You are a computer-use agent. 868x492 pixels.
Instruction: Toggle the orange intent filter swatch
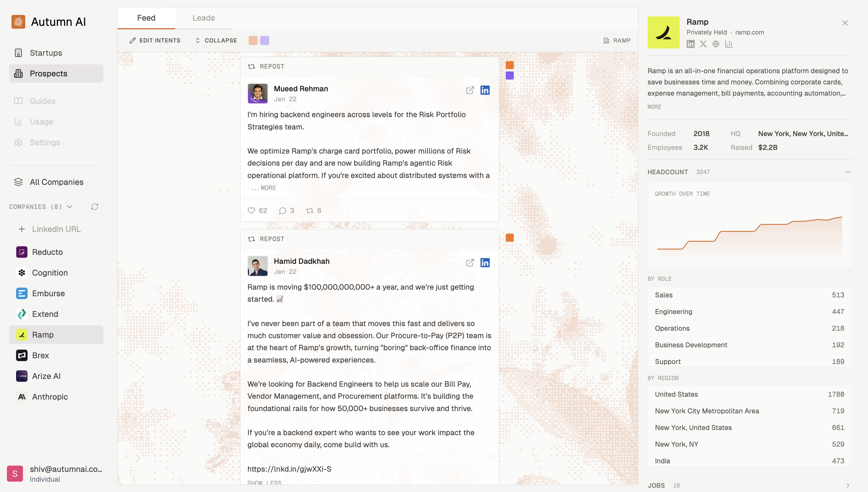click(x=253, y=40)
